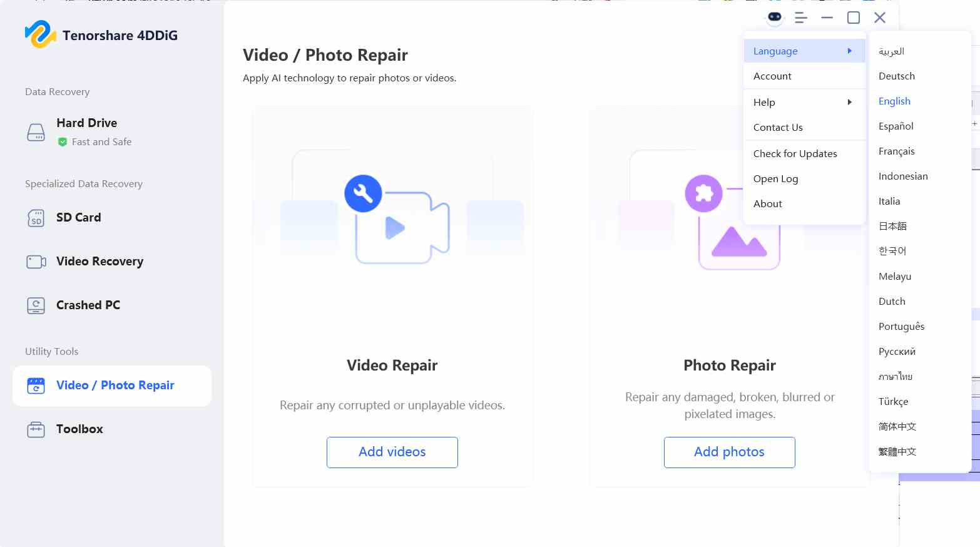Click the video camera illustration in Video Repair card
Image resolution: width=980 pixels, height=547 pixels.
tap(402, 228)
